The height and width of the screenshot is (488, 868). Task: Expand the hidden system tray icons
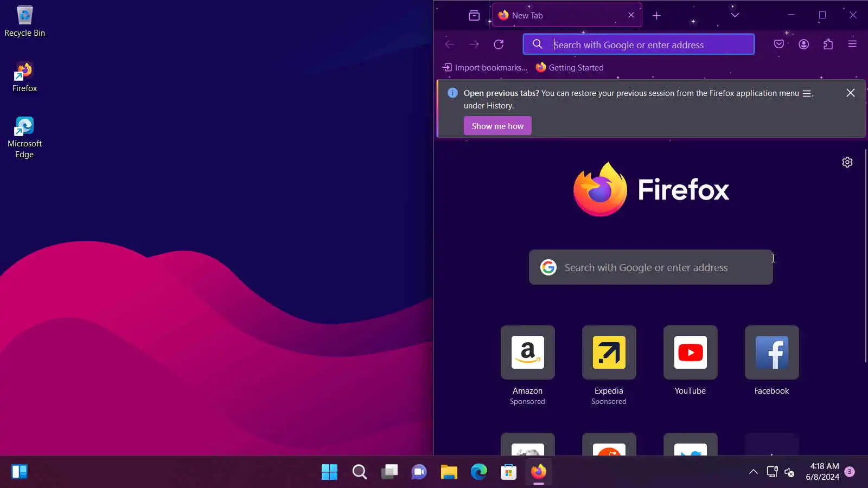754,472
